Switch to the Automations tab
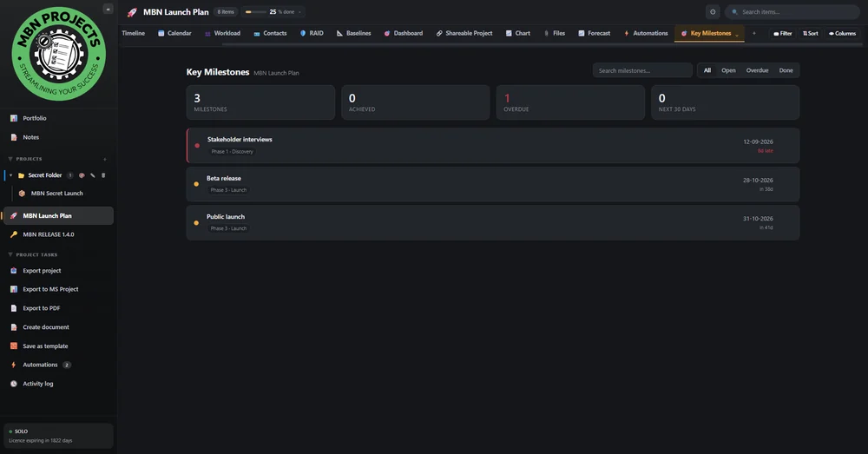Image resolution: width=868 pixels, height=454 pixels. coord(646,33)
